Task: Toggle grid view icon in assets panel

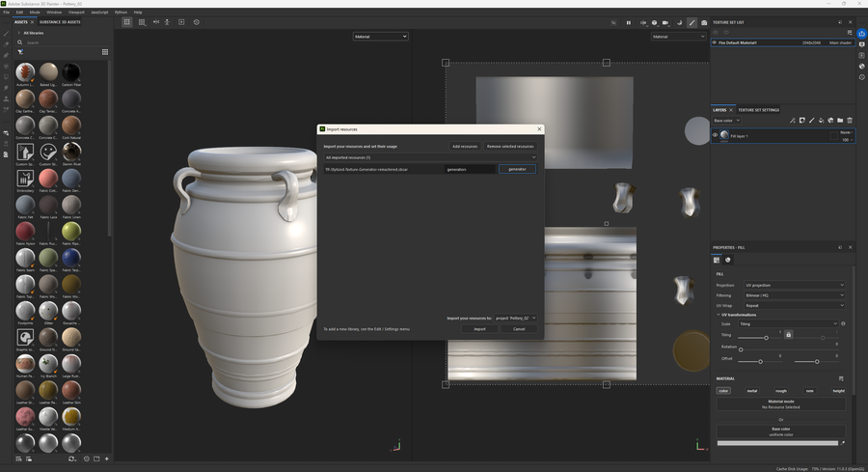Action: pos(105,52)
